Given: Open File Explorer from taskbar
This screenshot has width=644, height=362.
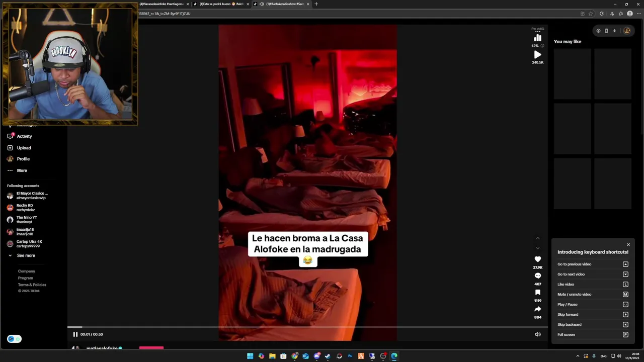Looking at the screenshot, I should 272,356.
